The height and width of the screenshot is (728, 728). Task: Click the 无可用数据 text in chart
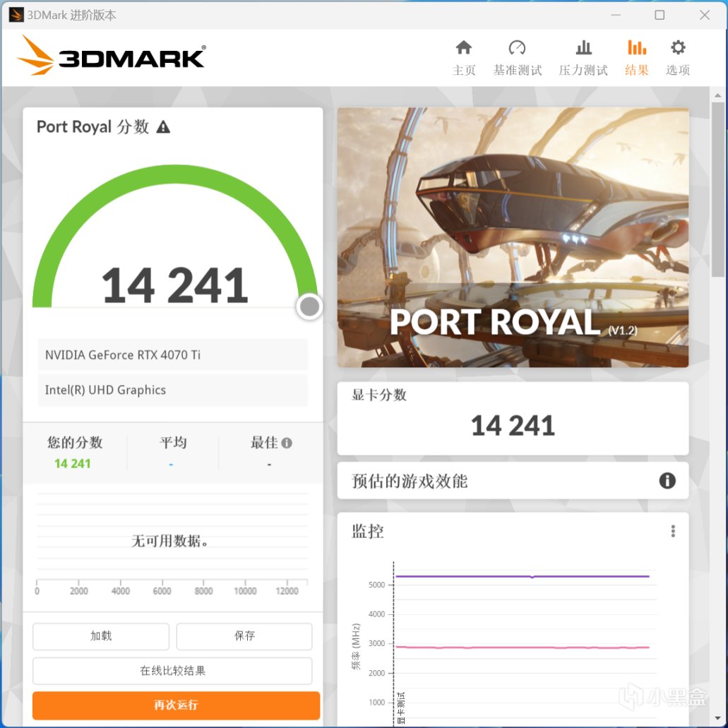click(170, 541)
